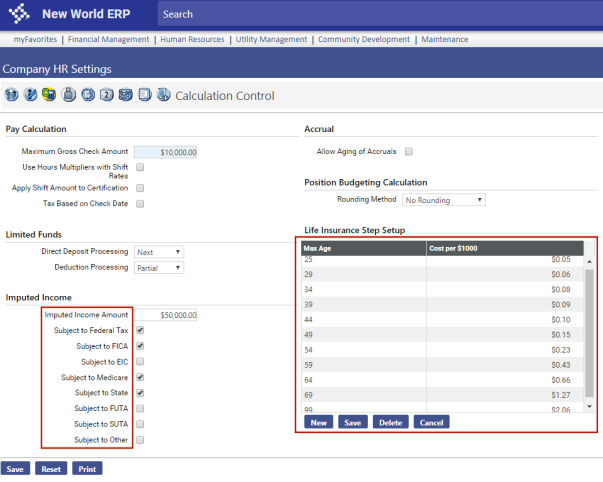This screenshot has height=482, width=603.
Task: Click the Imputed Income Amount field
Action: click(166, 315)
